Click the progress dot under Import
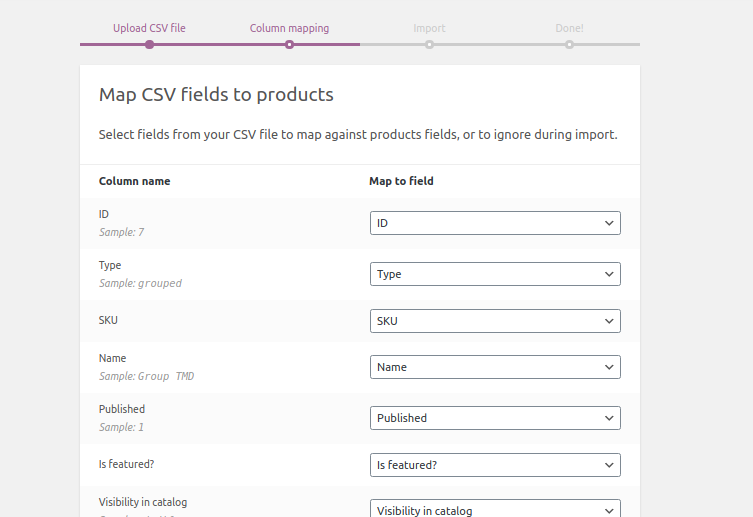753x517 pixels. click(429, 44)
